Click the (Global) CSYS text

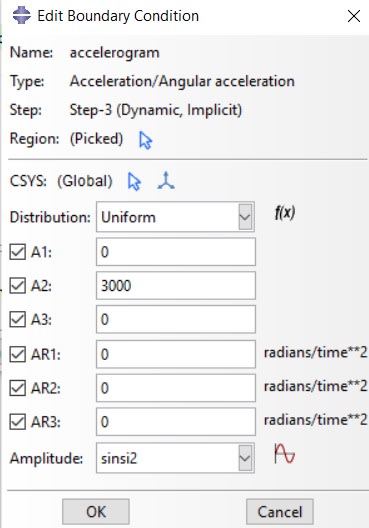coord(85,181)
